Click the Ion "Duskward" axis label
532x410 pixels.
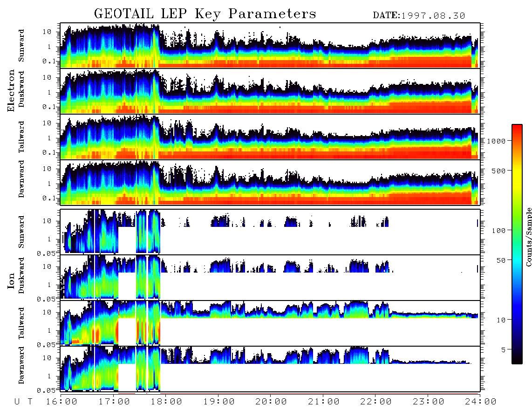(21, 275)
